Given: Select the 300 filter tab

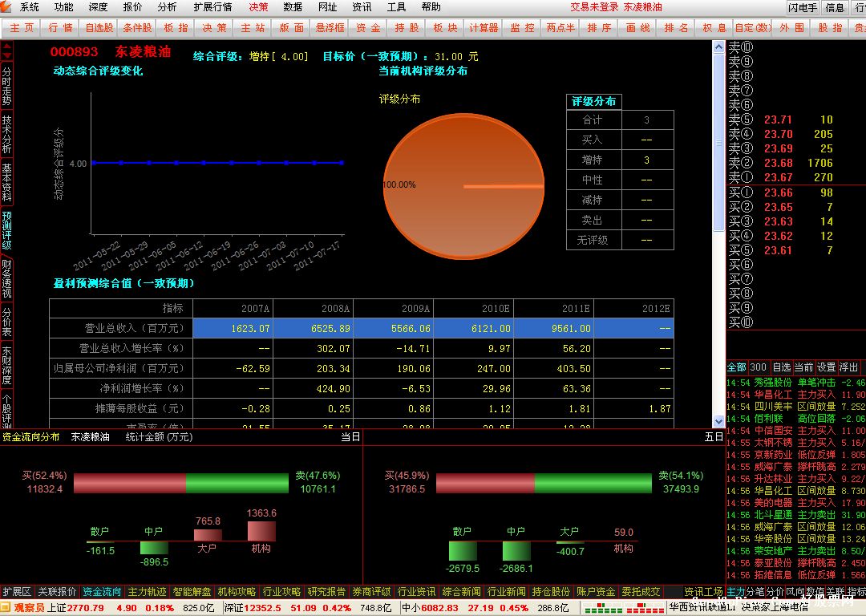Looking at the screenshot, I should click(759, 367).
